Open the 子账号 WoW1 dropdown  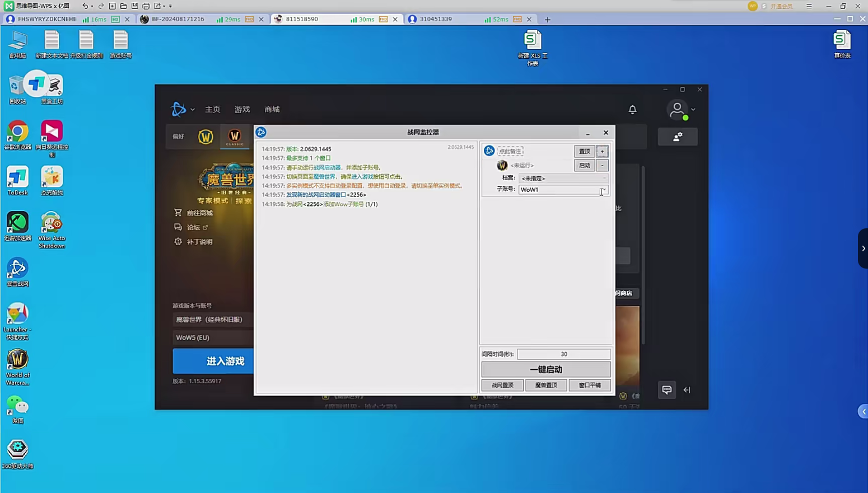click(563, 189)
